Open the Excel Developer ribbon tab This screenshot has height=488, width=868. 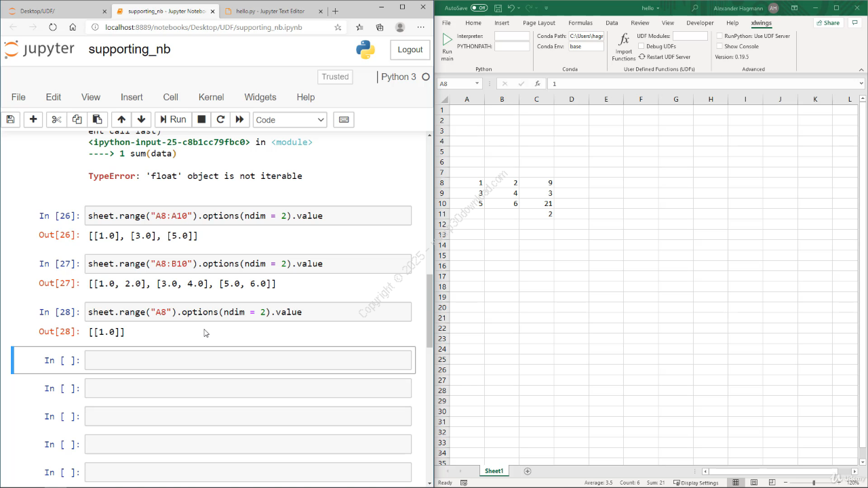(700, 23)
